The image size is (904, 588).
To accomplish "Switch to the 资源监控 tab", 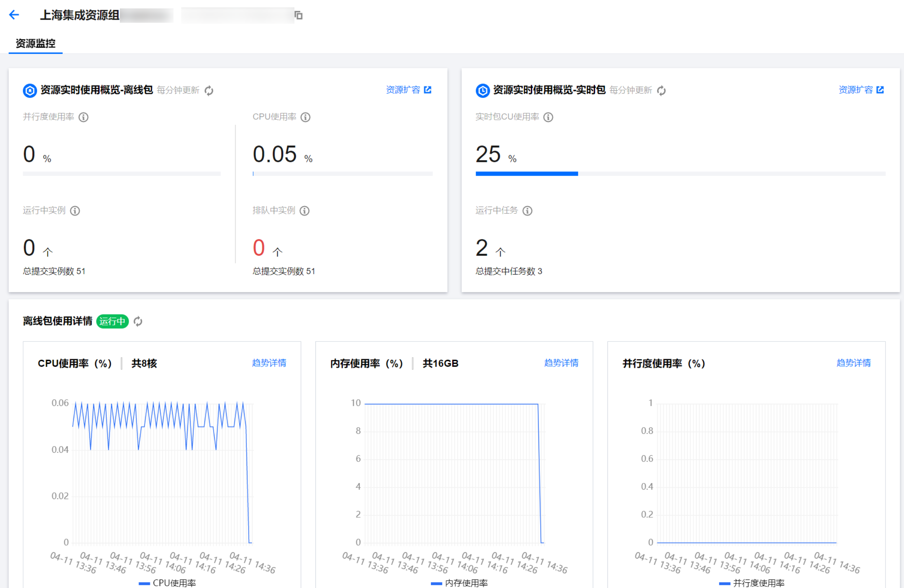I will (x=35, y=43).
